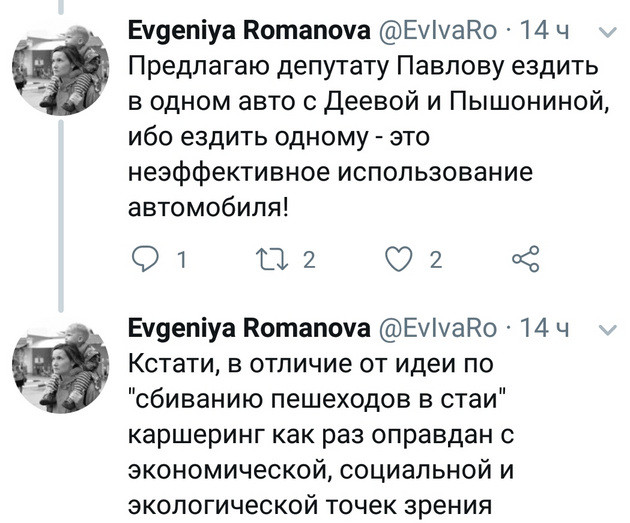Expand the first tweet's options chevron
This screenshot has width=630, height=523.
pos(603,34)
